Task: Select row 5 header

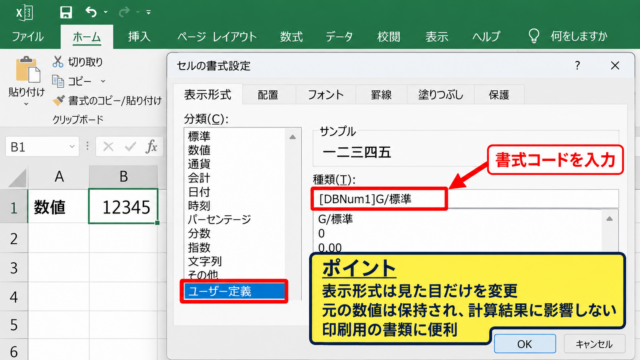Action: click(x=13, y=325)
